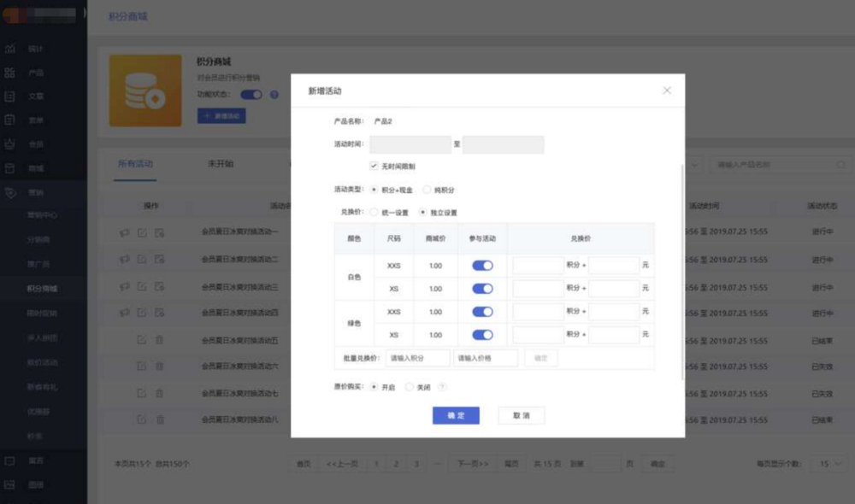
Task: Open 积分商城 in the sidebar menu
Action: click(42, 290)
